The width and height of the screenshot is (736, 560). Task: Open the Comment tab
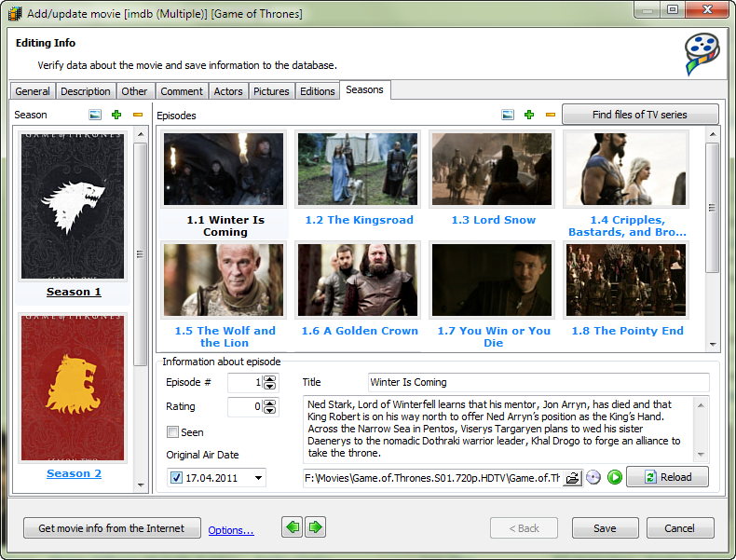tap(182, 91)
